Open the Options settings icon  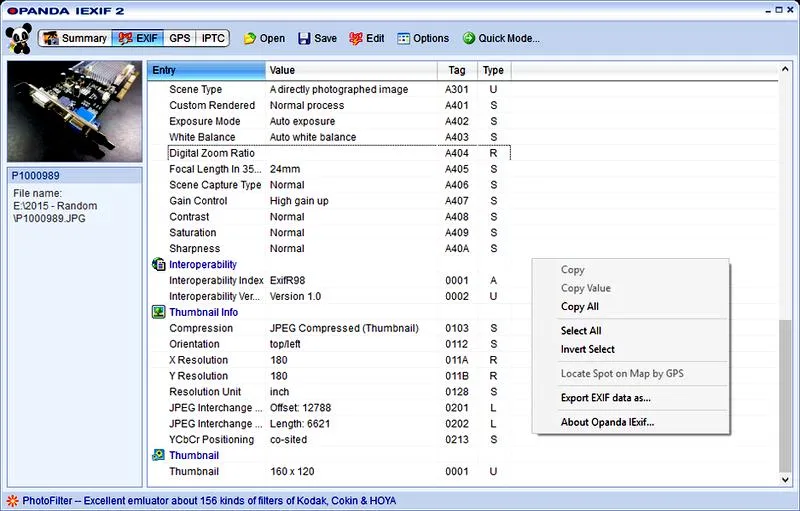pyautogui.click(x=403, y=38)
